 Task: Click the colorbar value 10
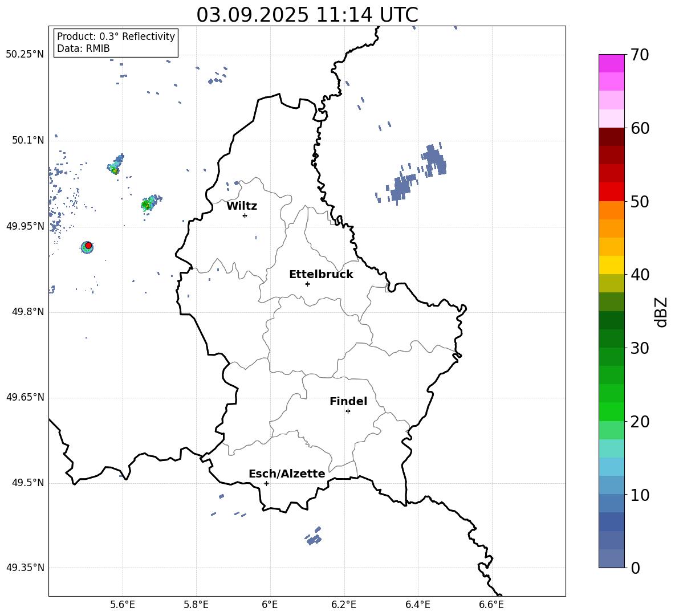coord(640,495)
